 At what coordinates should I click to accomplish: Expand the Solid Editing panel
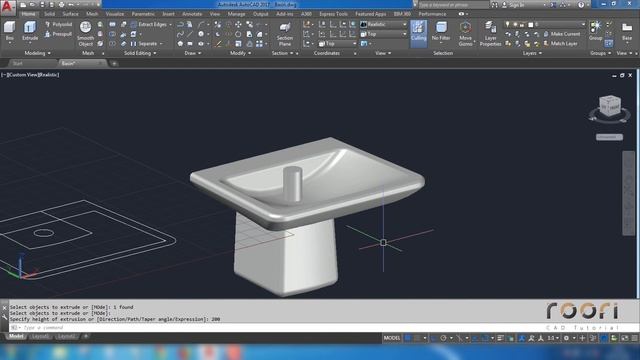coord(140,53)
